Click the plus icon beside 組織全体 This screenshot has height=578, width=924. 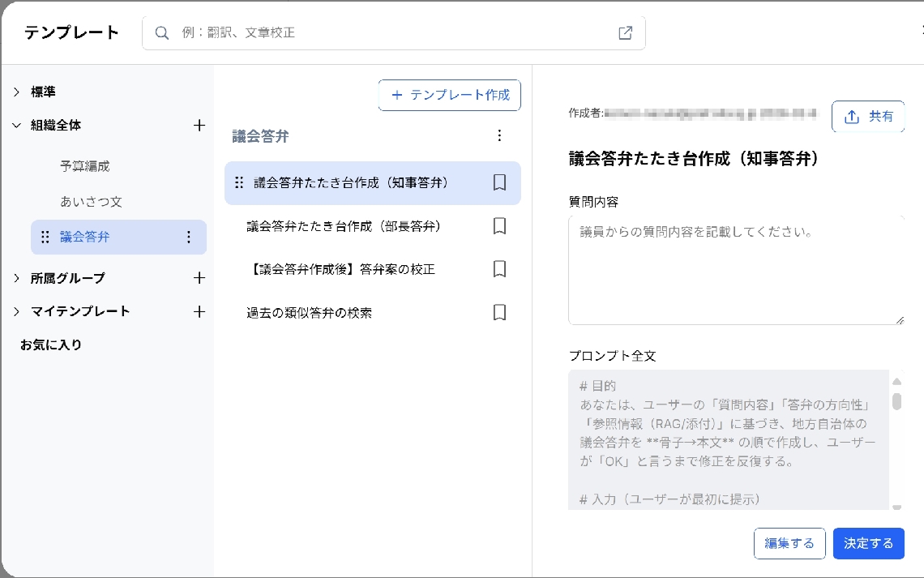[x=199, y=126]
